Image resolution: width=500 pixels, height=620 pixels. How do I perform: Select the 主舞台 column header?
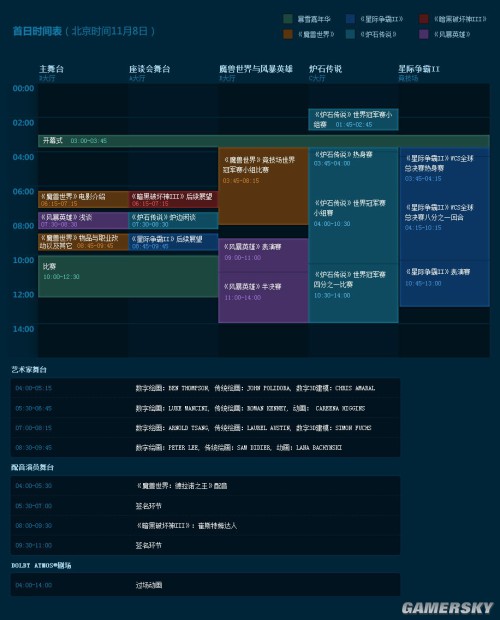point(51,69)
